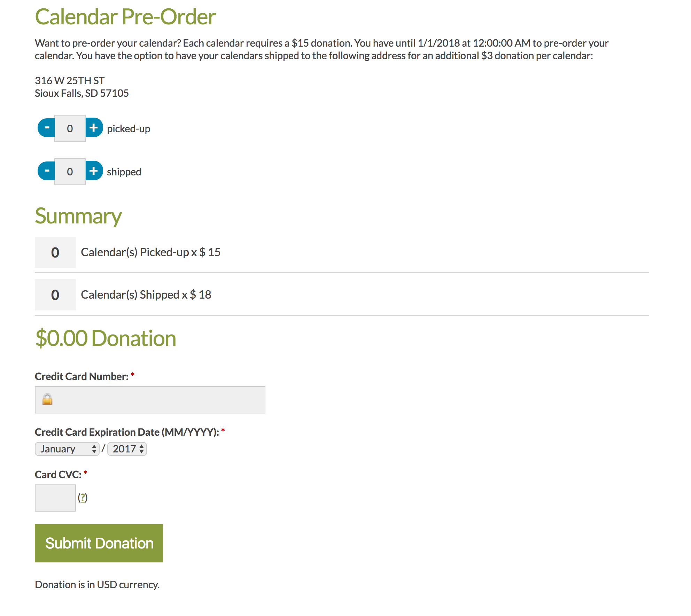The image size is (691, 616).
Task: Open the expiration month dropdown showing January
Action: pos(67,449)
